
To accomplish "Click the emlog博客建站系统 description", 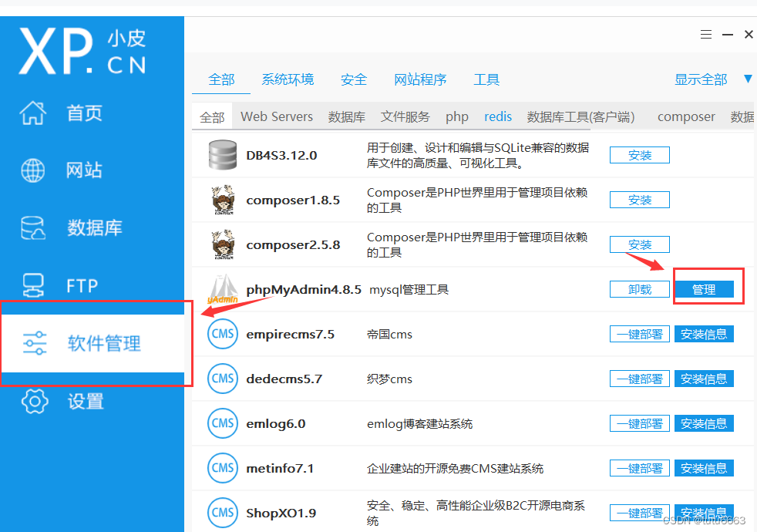I will click(x=419, y=423).
